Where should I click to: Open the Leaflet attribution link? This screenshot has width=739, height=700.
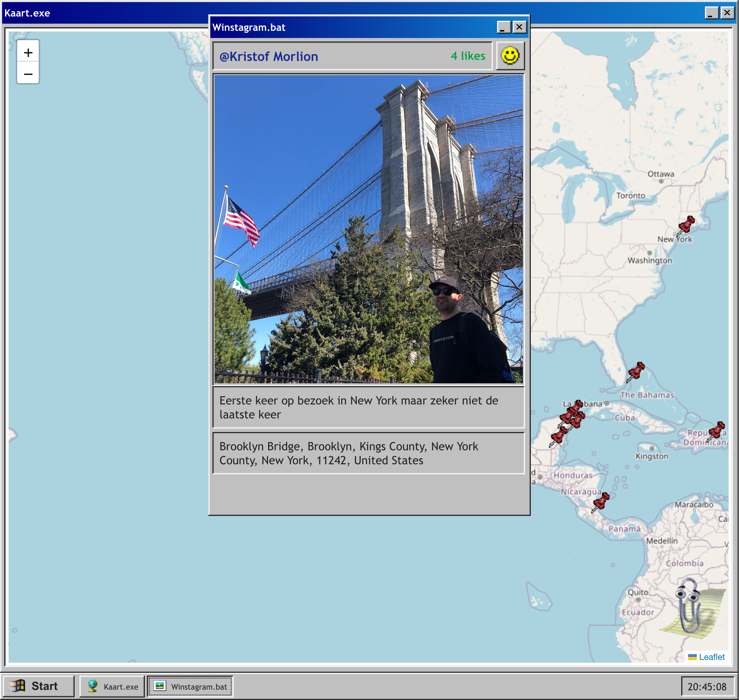coord(711,657)
